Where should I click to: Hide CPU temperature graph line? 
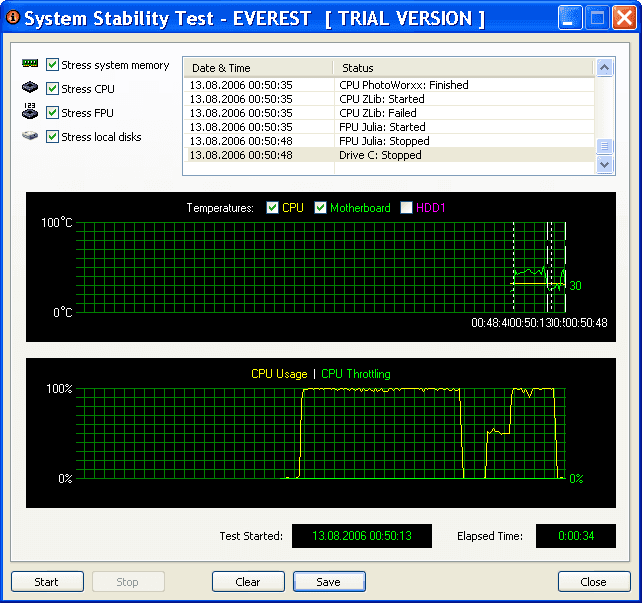(272, 208)
